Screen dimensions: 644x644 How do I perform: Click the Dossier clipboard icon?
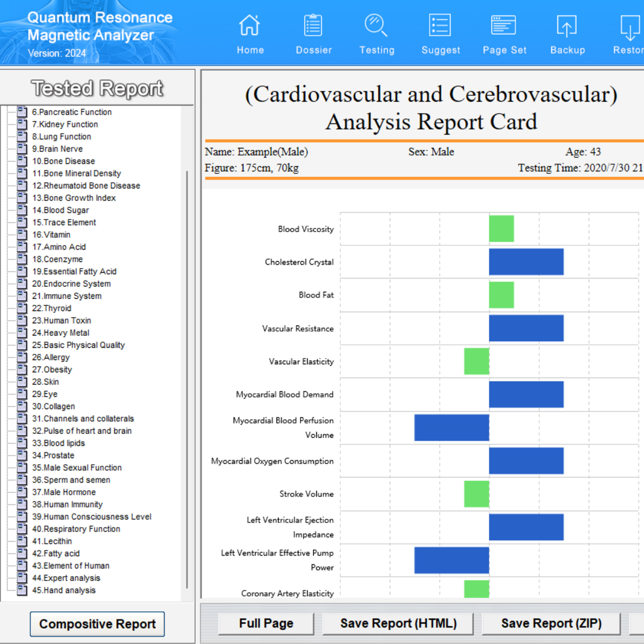(x=313, y=25)
